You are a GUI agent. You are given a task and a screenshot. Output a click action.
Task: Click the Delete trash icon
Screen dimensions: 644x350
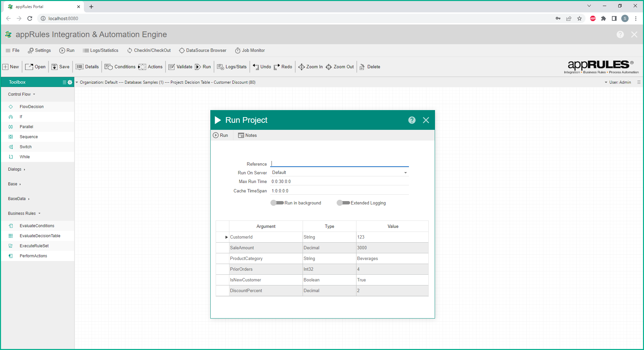[362, 67]
